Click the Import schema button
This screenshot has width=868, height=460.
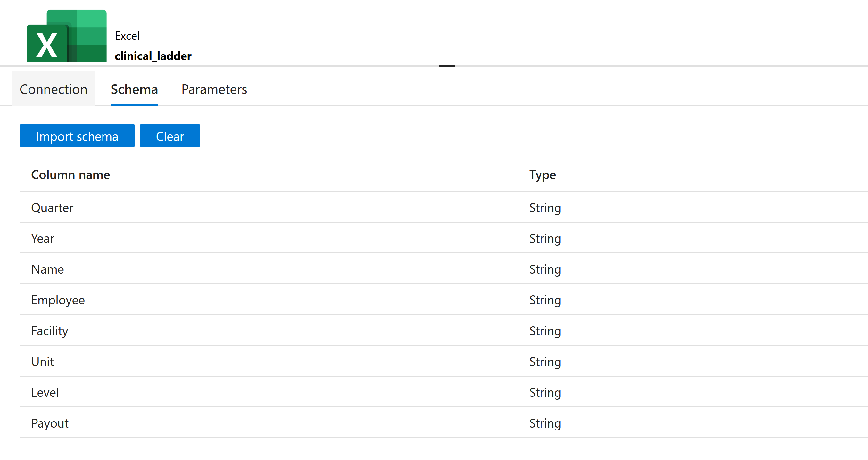(x=77, y=136)
